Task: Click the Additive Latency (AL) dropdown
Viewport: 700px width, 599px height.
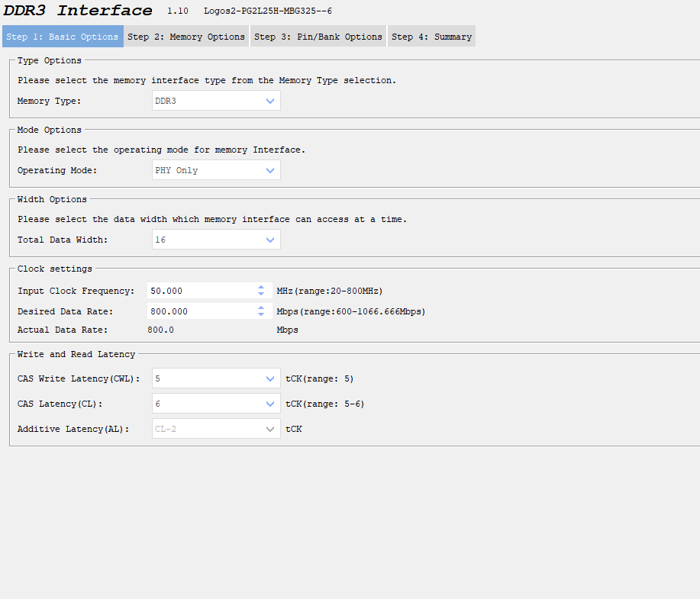Action: pos(216,429)
